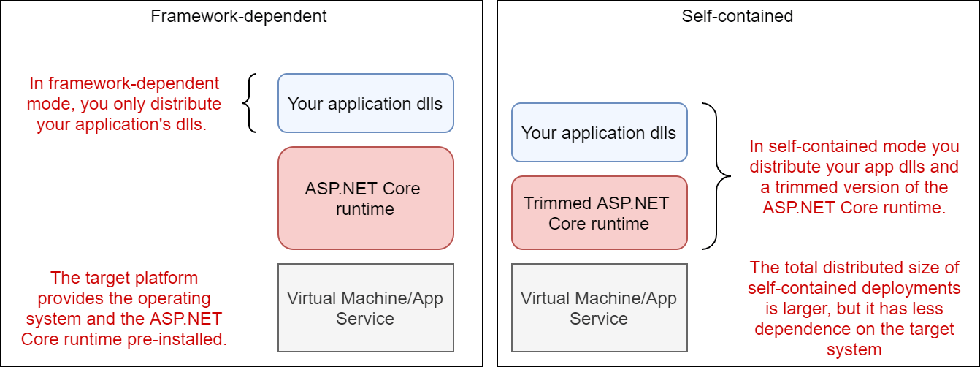Select the Self-contained 'Virtual Machine/App Service' box
980x367 pixels.
(600, 308)
